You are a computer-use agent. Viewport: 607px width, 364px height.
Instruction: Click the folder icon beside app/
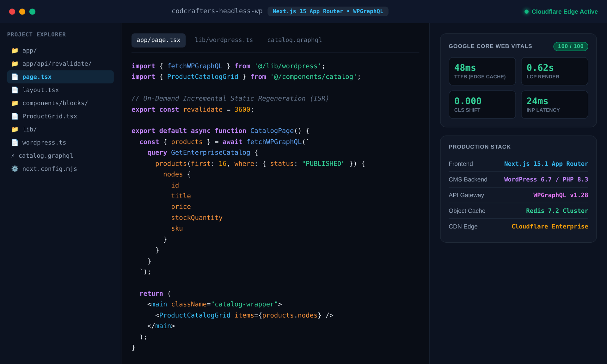[15, 51]
